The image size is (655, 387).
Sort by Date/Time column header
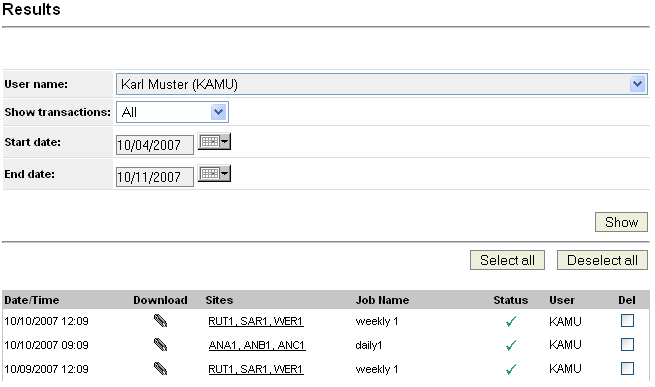(x=32, y=300)
